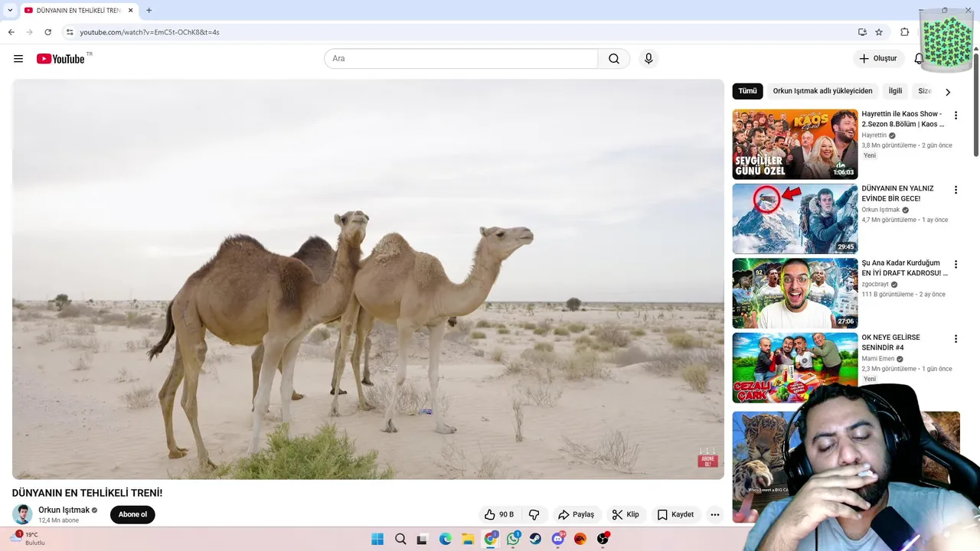The height and width of the screenshot is (551, 980).
Task: Show more filter chips with right chevron
Action: pos(948,92)
